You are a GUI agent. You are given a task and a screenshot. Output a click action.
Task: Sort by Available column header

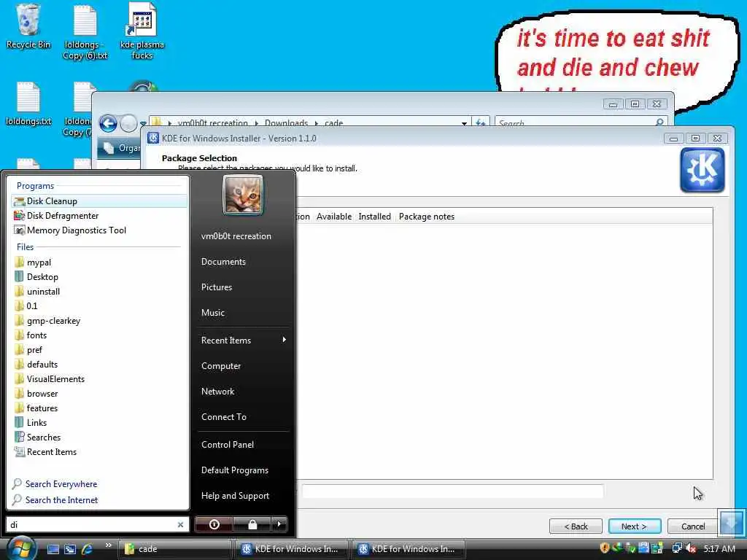pos(334,217)
